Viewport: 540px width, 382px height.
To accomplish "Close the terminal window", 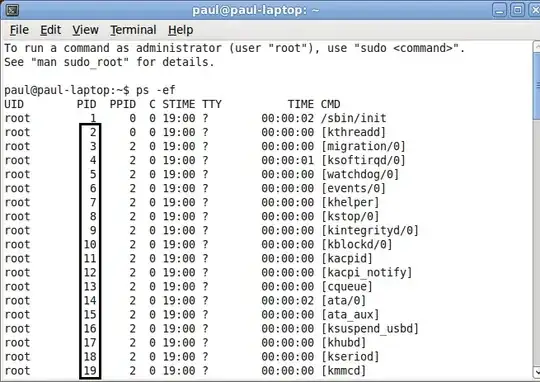I will [534, 10].
